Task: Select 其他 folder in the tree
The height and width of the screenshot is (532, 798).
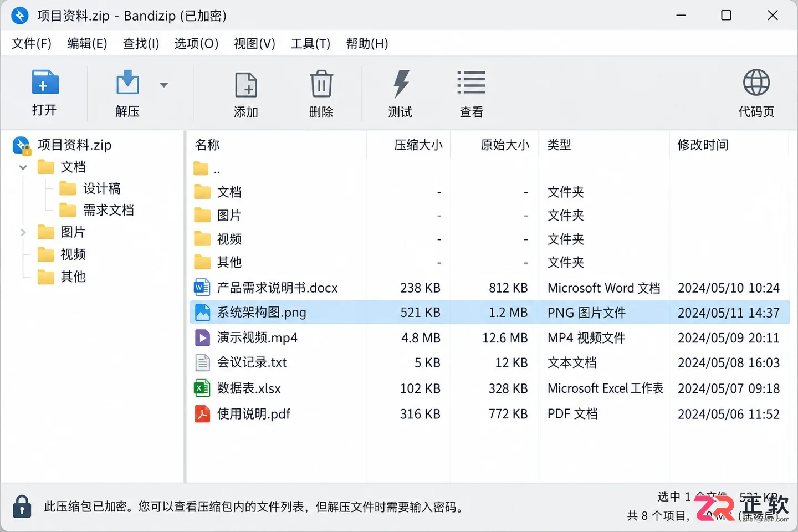Action: point(73,277)
